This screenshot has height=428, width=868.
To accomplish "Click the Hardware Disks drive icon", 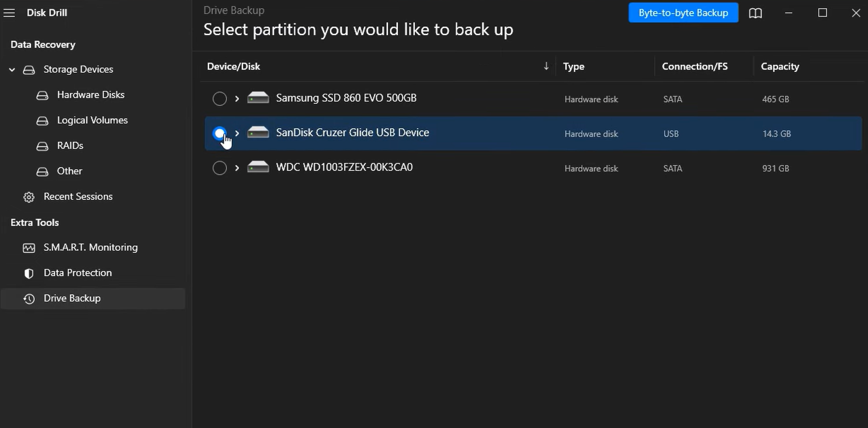I will (x=42, y=95).
